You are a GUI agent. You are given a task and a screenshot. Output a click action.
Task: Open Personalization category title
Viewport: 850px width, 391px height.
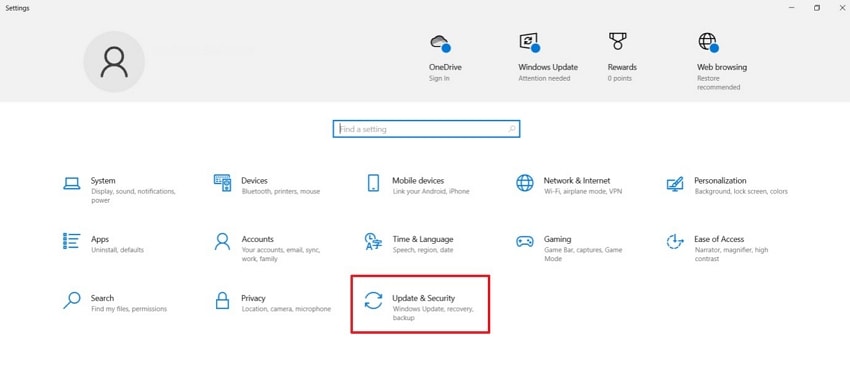tap(720, 181)
